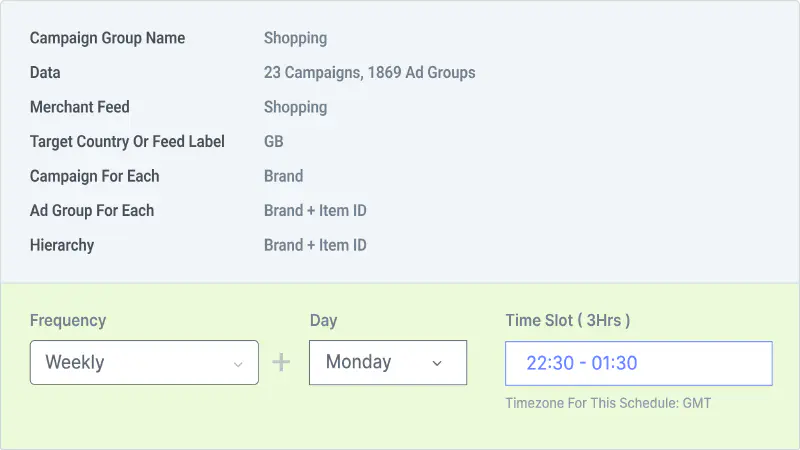Click the Merchant Feed label

(80, 107)
